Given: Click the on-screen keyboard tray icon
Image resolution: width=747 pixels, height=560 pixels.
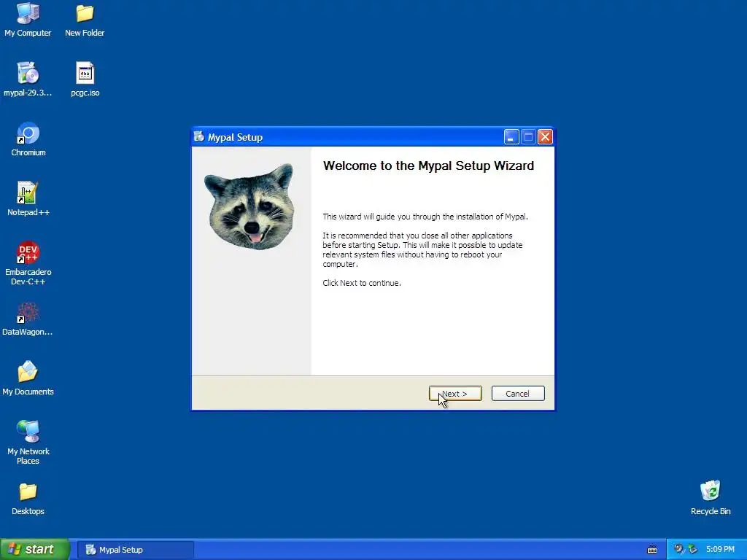Looking at the screenshot, I should (652, 550).
